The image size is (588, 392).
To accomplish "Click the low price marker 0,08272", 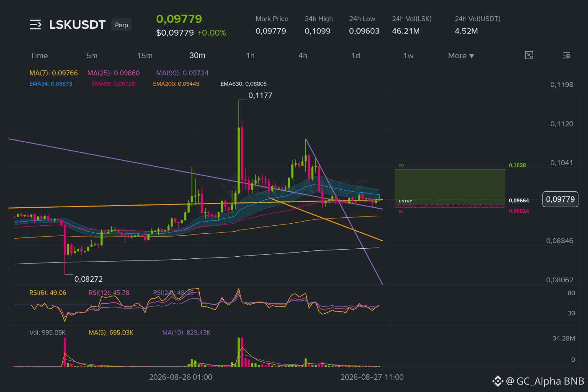I will pyautogui.click(x=88, y=279).
